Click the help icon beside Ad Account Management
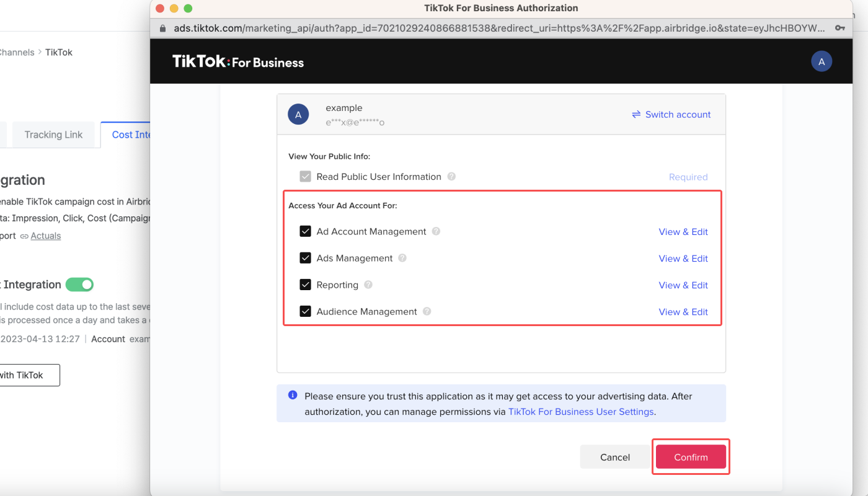 coord(436,231)
